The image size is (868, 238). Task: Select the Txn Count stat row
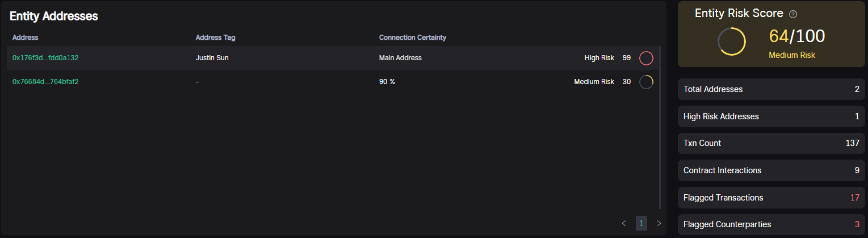[x=771, y=143]
